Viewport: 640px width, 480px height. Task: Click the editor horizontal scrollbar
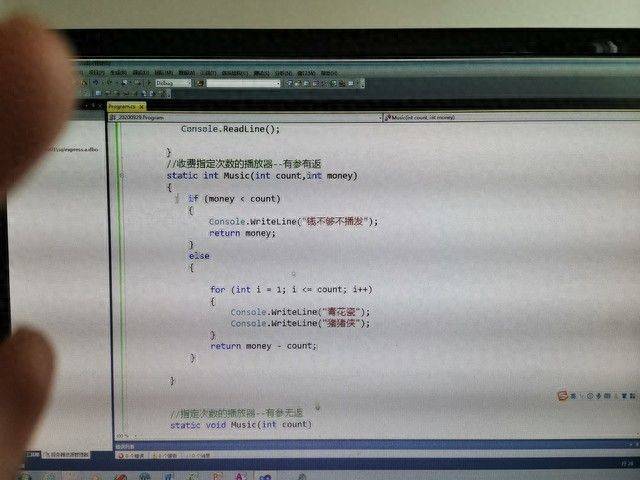coord(350,436)
